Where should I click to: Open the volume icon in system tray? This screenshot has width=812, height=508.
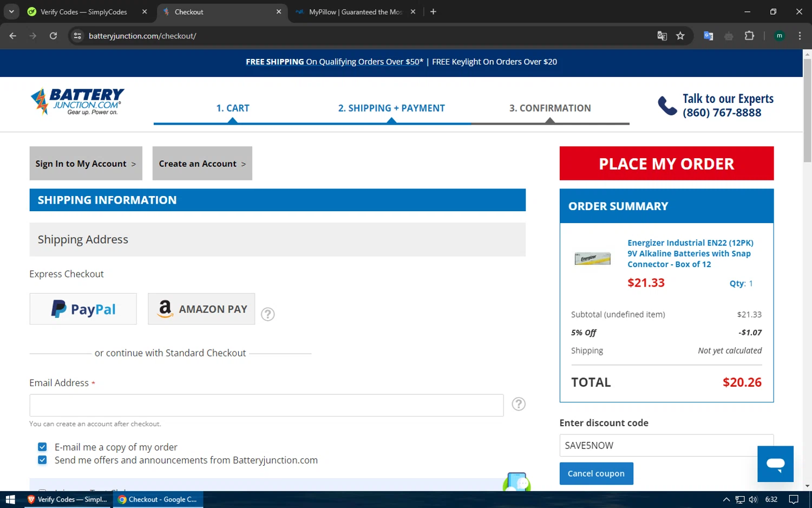coord(753,499)
